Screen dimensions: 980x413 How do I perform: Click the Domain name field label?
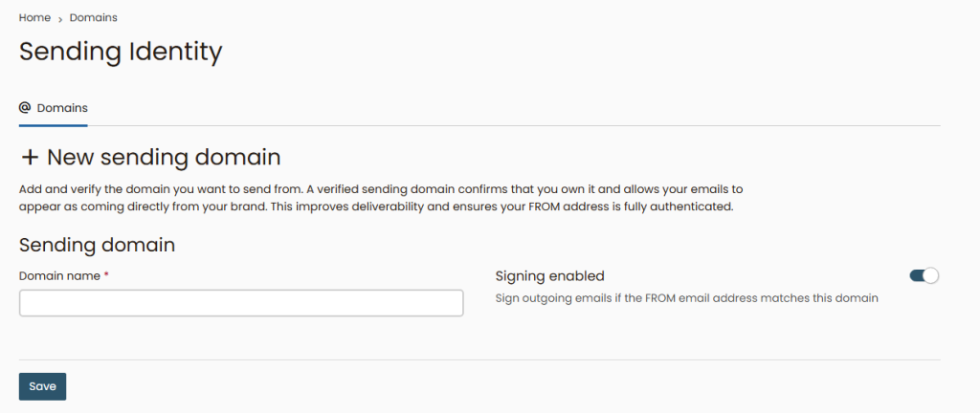59,275
